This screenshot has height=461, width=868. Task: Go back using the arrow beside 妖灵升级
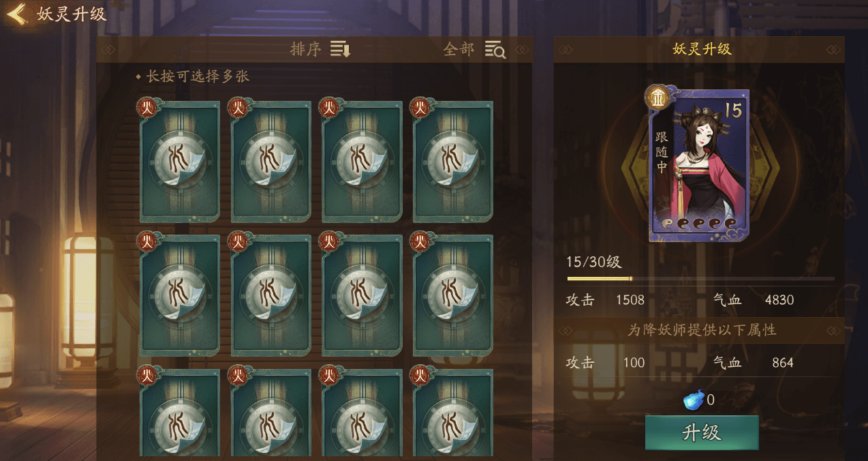pyautogui.click(x=16, y=14)
